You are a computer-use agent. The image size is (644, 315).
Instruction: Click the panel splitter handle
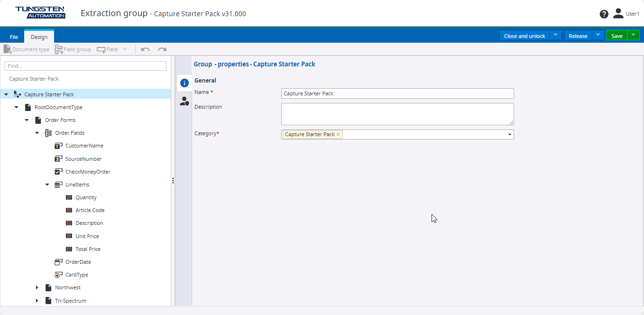(x=173, y=181)
